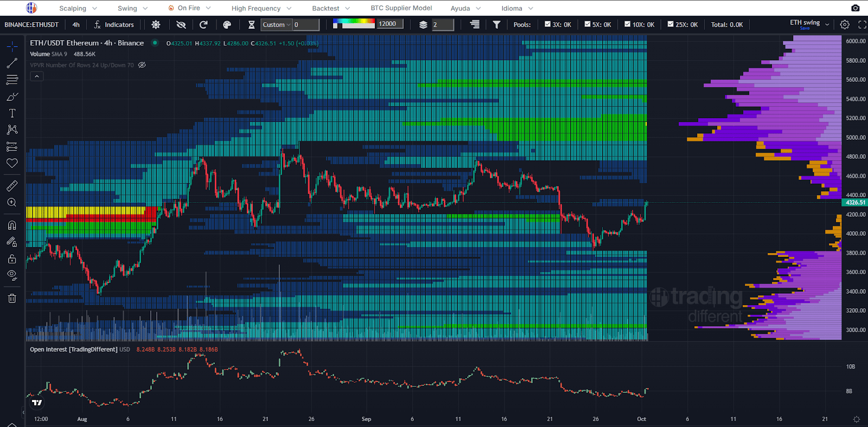Click the Total: 0.0K pools readout
This screenshot has height=427, width=868.
(727, 24)
